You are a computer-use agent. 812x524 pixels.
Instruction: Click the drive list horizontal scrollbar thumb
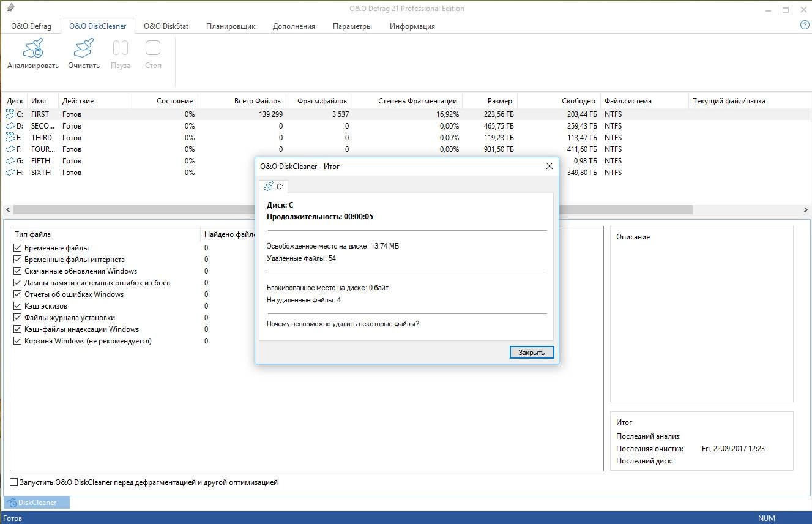352,209
